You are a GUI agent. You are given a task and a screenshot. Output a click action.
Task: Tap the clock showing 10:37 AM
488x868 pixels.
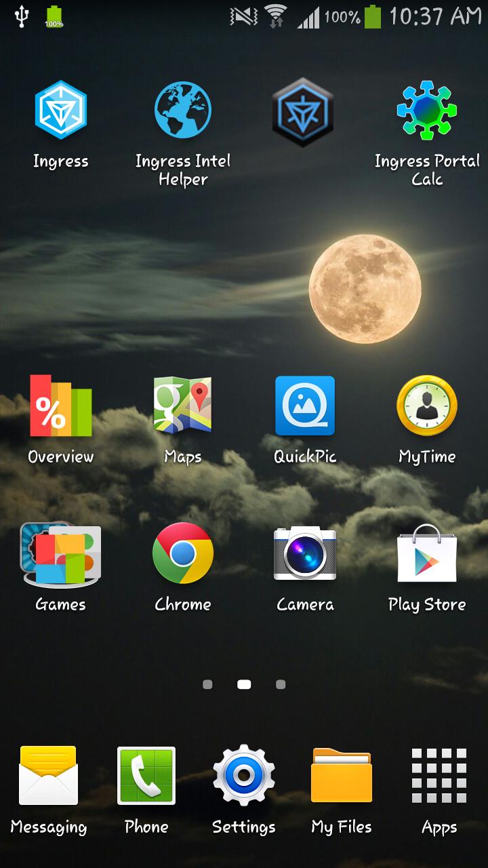pos(434,16)
